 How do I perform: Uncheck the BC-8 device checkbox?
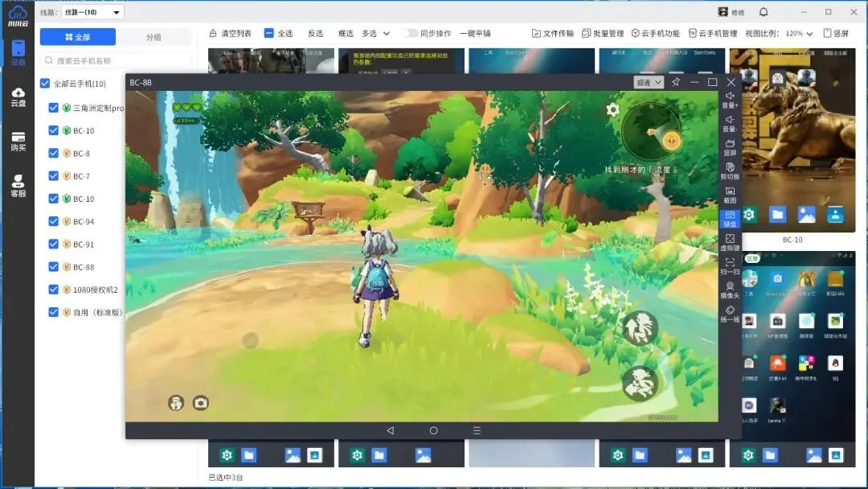coord(53,153)
